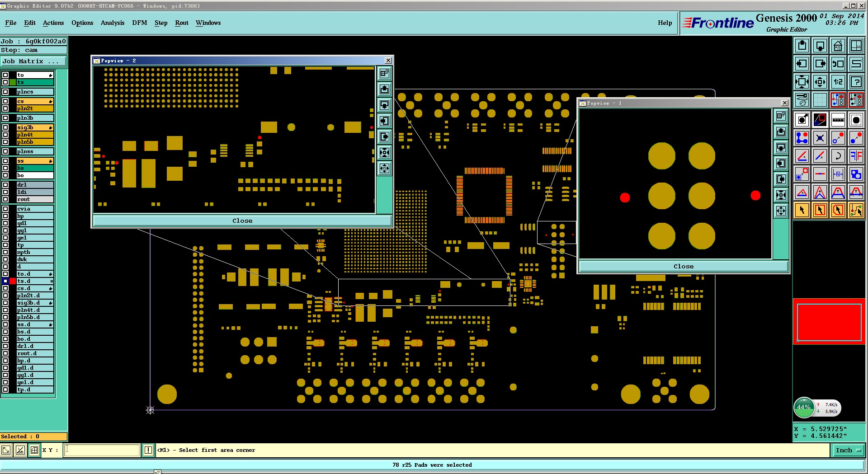868x474 pixels.
Task: Open the Windows menu
Action: (208, 23)
